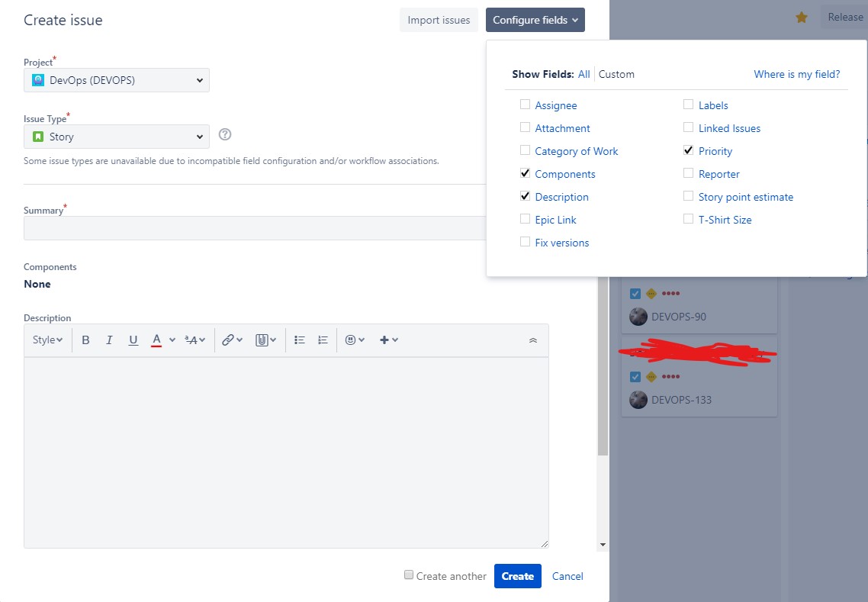Apply bold formatting in Description toolbar
The width and height of the screenshot is (868, 602).
(x=85, y=340)
